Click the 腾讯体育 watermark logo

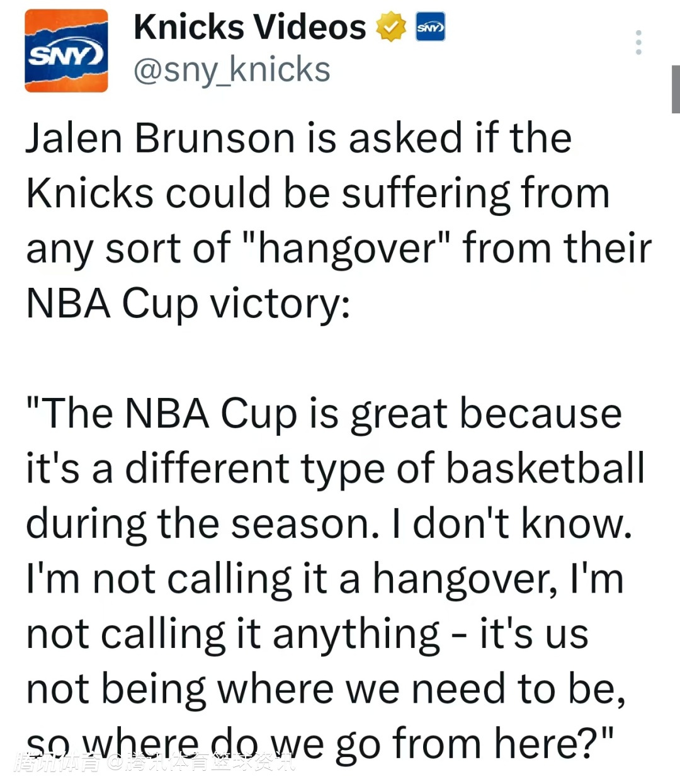point(58,763)
